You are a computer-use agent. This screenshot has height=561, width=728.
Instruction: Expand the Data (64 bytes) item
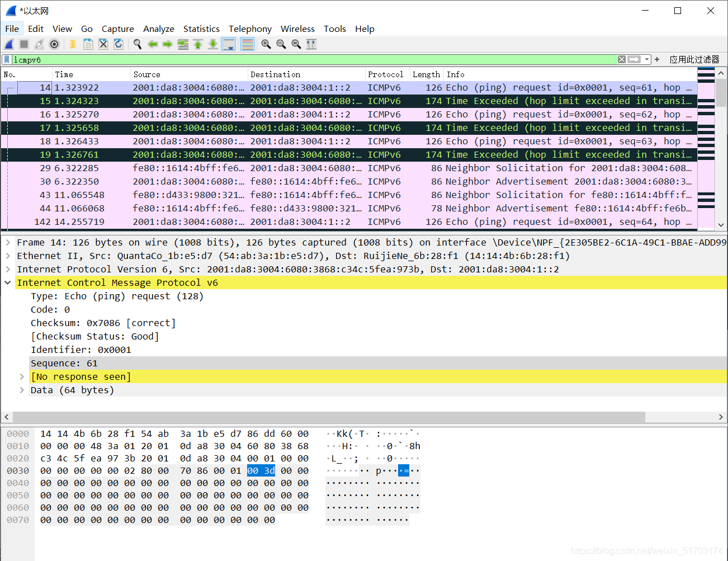(x=22, y=390)
